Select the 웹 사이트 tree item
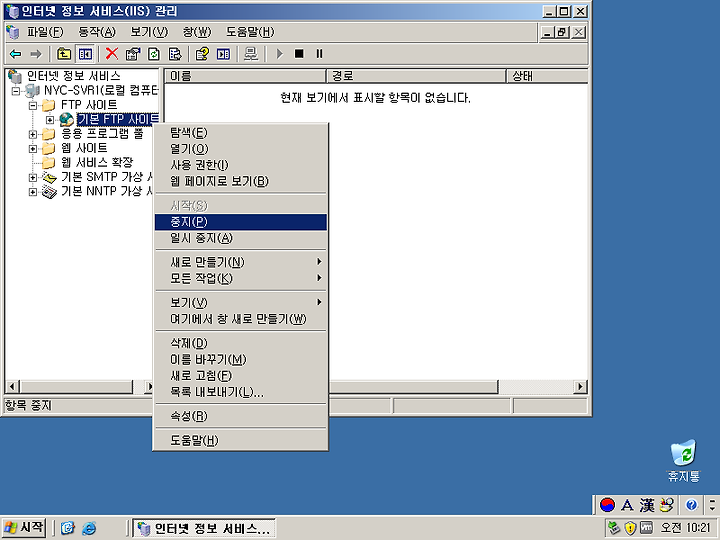Image resolution: width=720 pixels, height=540 pixels. click(84, 148)
